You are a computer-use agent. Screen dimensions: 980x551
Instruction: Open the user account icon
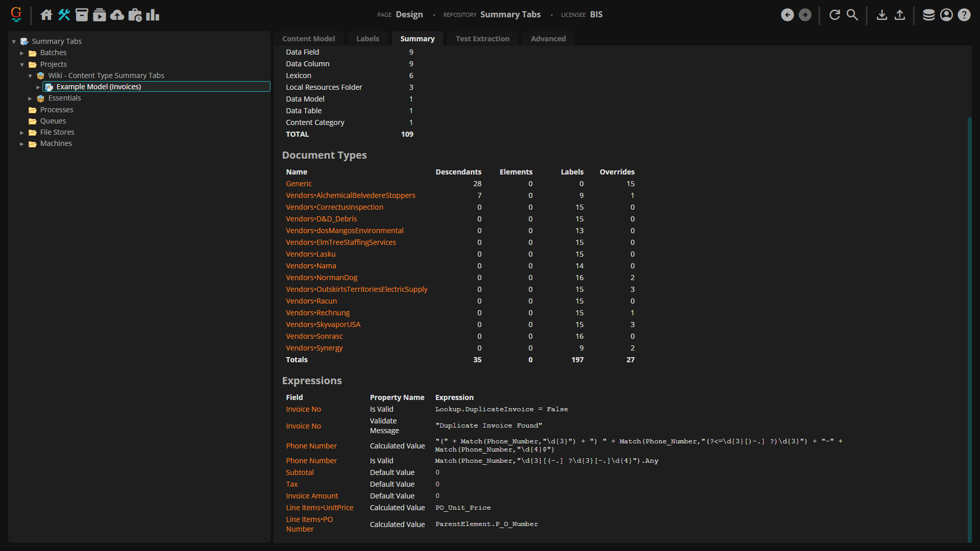point(946,15)
